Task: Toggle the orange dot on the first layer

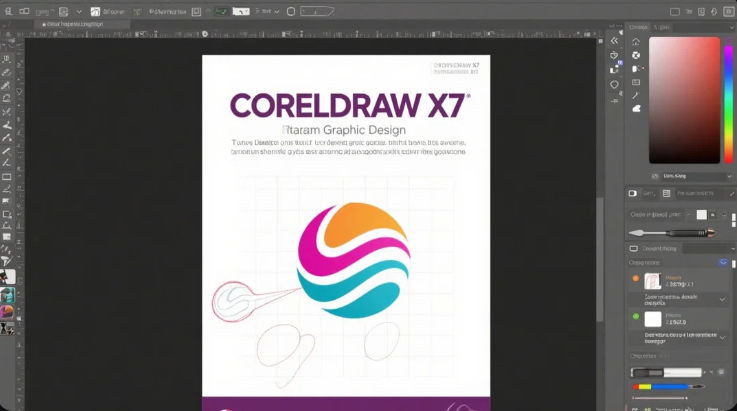Action: point(635,278)
